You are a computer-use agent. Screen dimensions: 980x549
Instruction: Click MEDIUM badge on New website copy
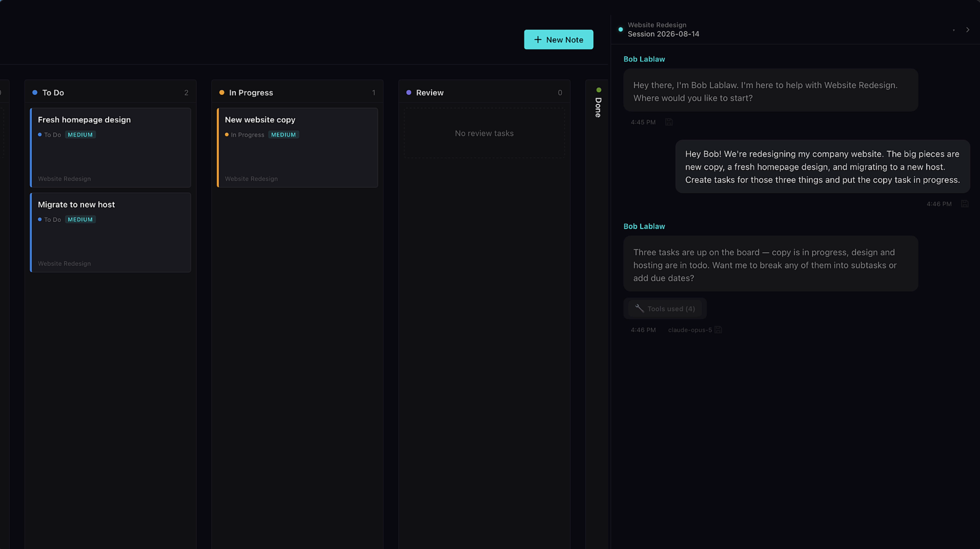[x=283, y=135]
